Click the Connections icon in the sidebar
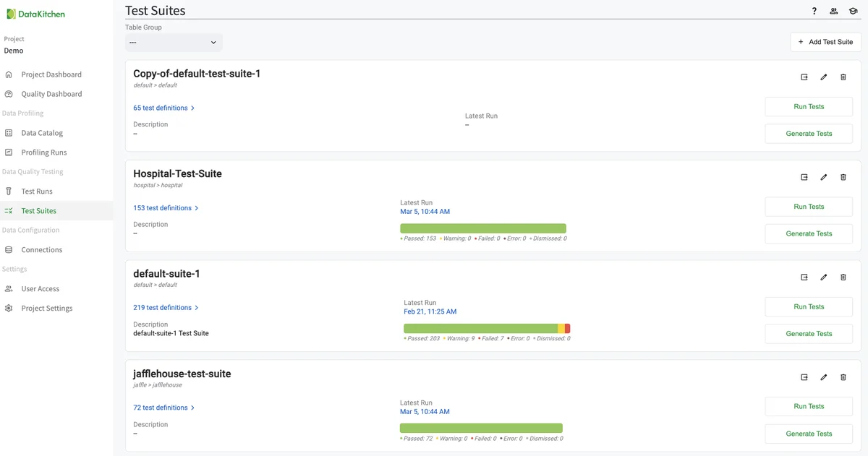Image resolution: width=868 pixels, height=456 pixels. point(8,249)
